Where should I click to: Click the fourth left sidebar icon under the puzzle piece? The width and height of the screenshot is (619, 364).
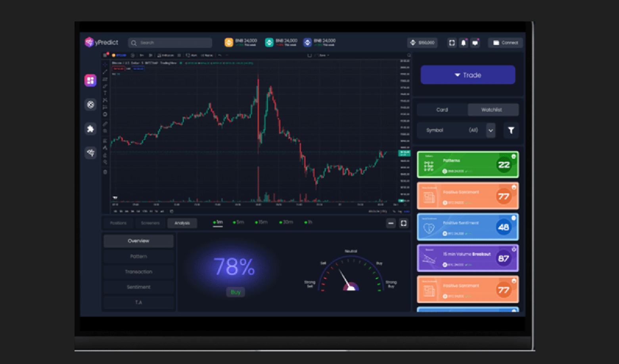[90, 152]
